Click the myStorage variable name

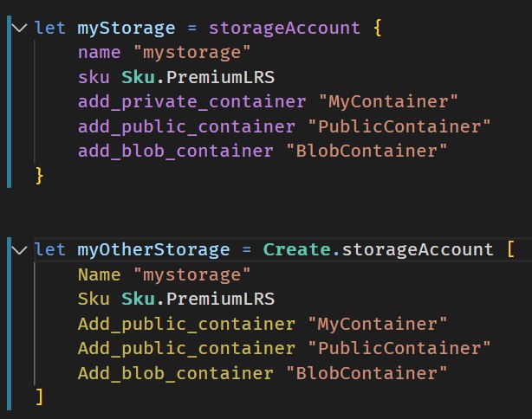click(127, 29)
